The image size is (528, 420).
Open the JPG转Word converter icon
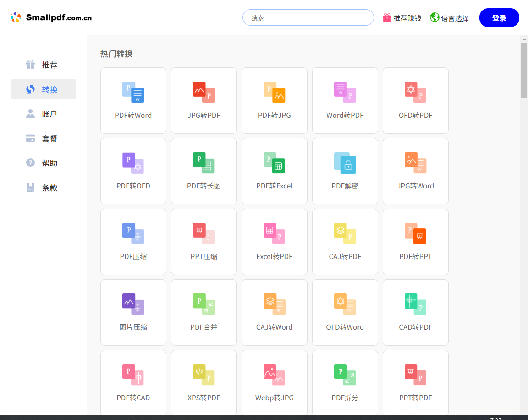[416, 163]
